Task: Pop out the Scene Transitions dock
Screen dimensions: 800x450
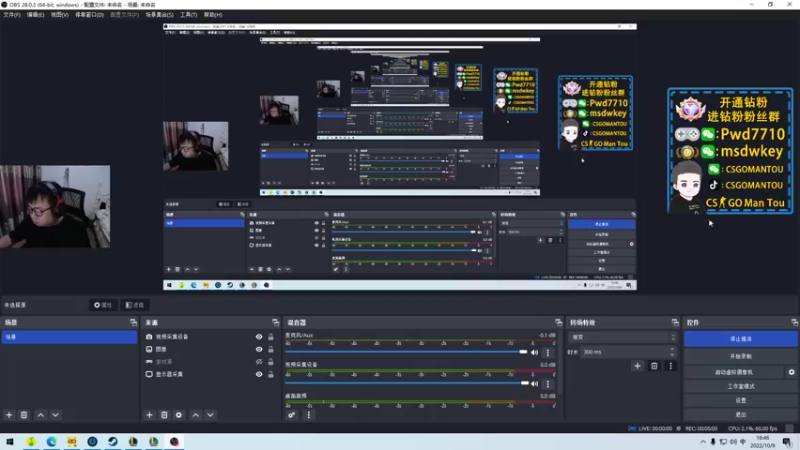Action: 675,322
